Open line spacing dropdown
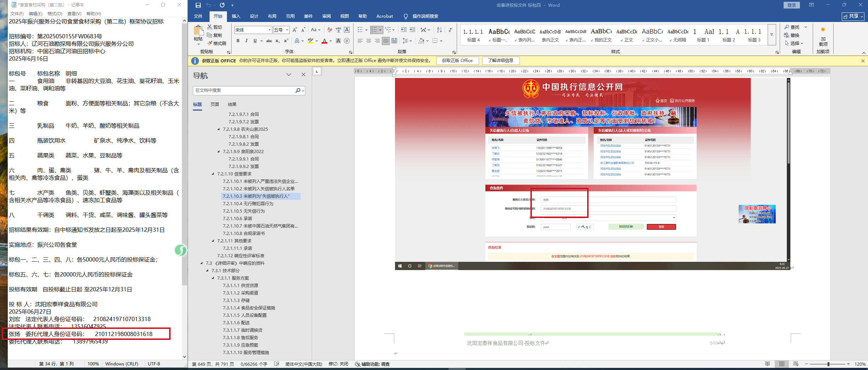 coord(407,41)
